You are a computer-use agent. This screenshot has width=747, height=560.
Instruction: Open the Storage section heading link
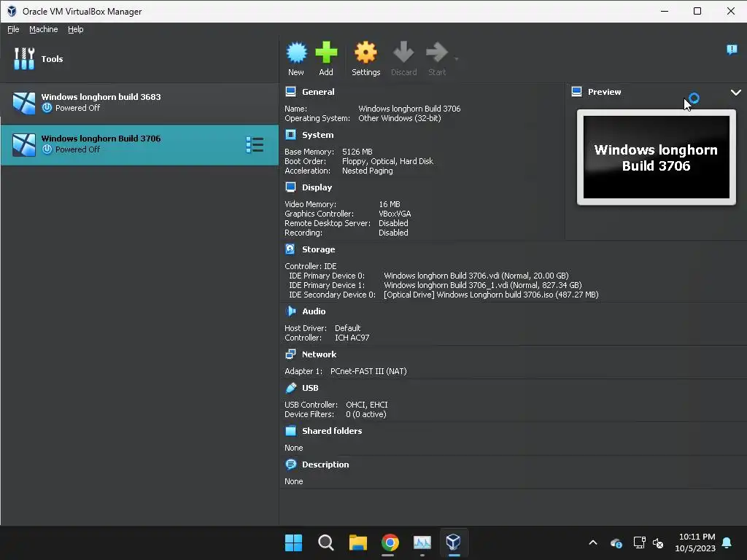318,249
